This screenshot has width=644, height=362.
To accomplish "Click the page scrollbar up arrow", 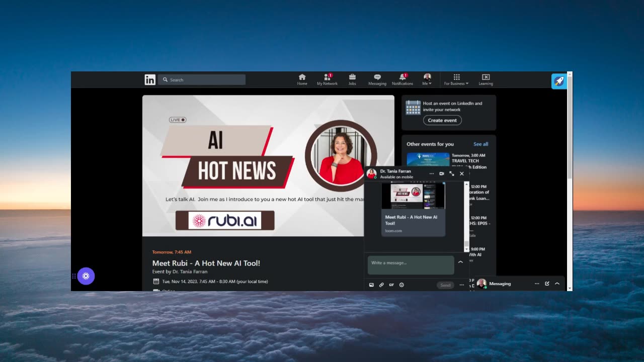I will coord(570,74).
